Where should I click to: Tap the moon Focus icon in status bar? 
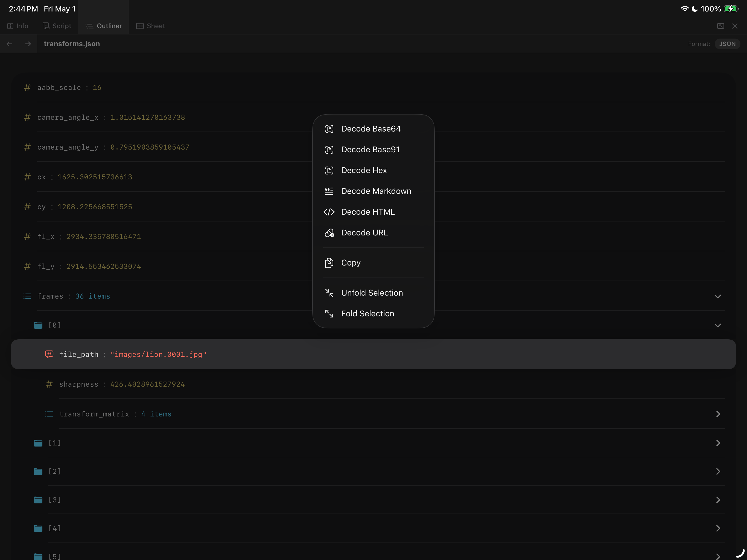coord(695,9)
